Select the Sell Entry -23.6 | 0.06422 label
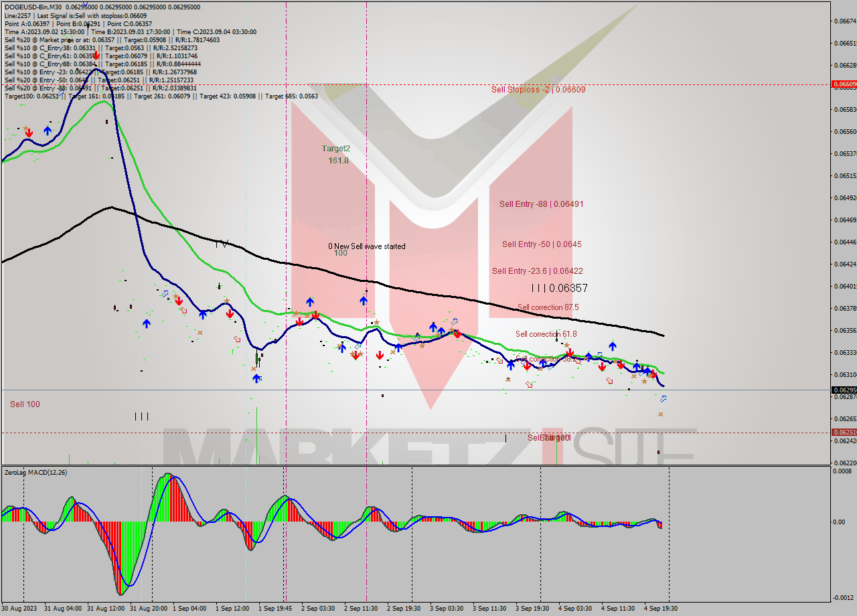The height and width of the screenshot is (616, 857). pos(538,271)
